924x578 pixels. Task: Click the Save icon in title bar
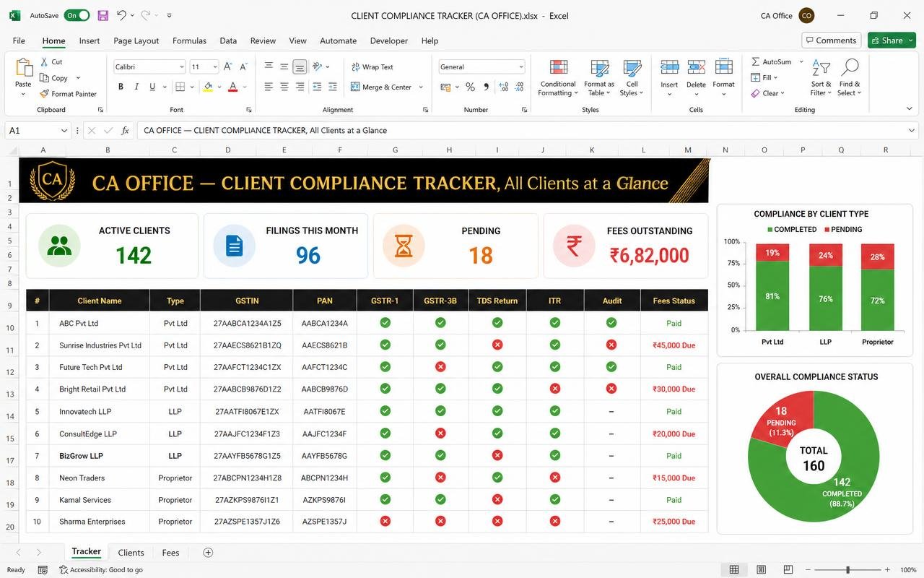(103, 15)
